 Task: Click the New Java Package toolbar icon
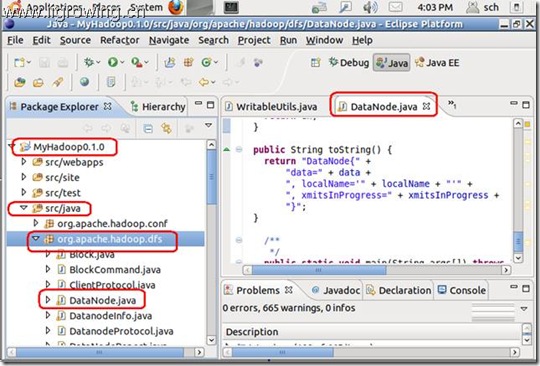coord(188,62)
